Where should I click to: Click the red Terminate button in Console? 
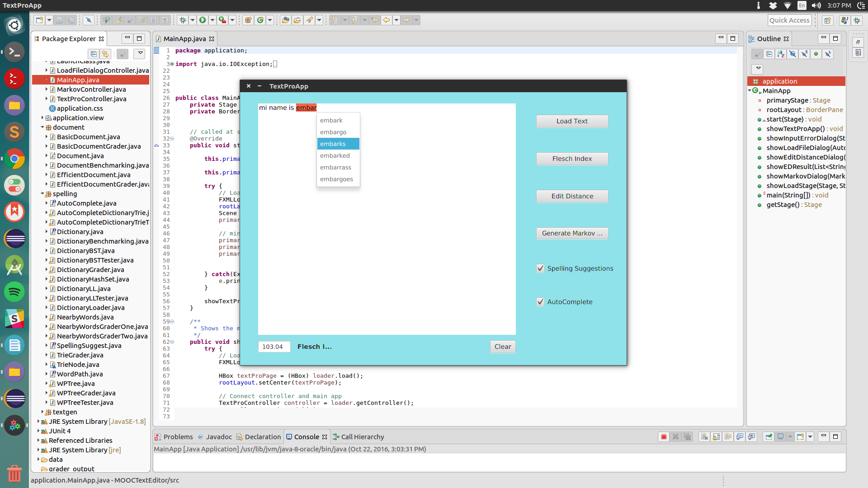(664, 436)
